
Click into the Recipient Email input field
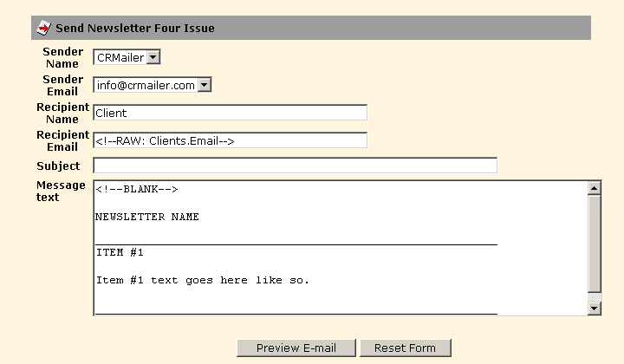pyautogui.click(x=230, y=140)
